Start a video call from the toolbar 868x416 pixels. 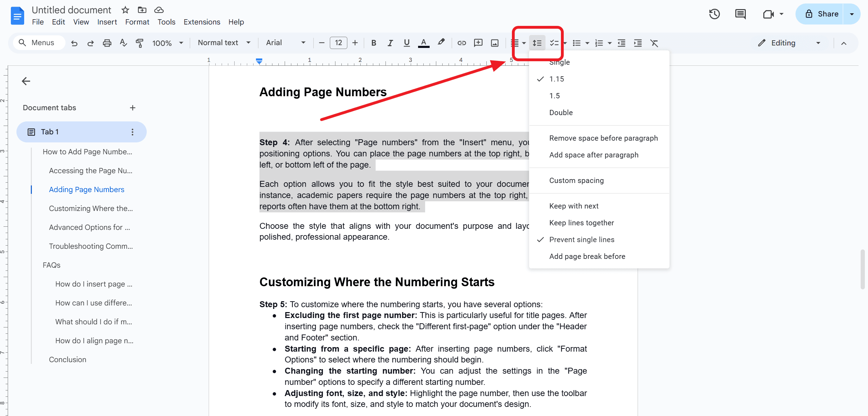tap(769, 14)
